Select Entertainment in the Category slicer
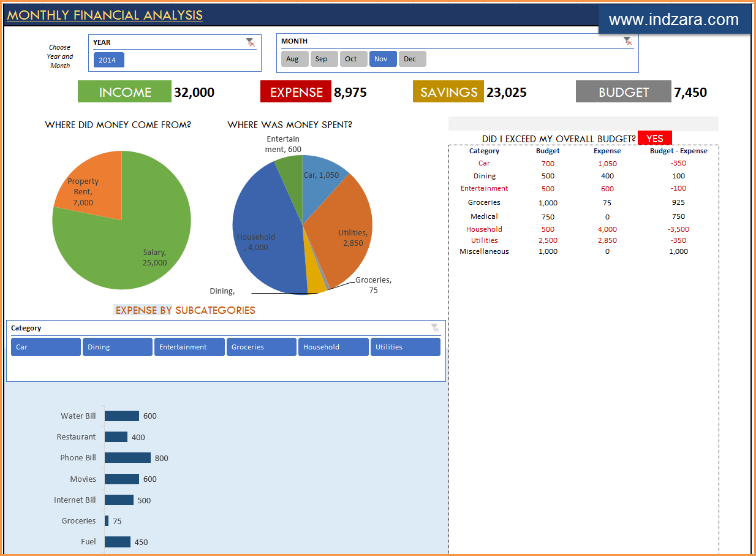756x556 pixels. 189,346
